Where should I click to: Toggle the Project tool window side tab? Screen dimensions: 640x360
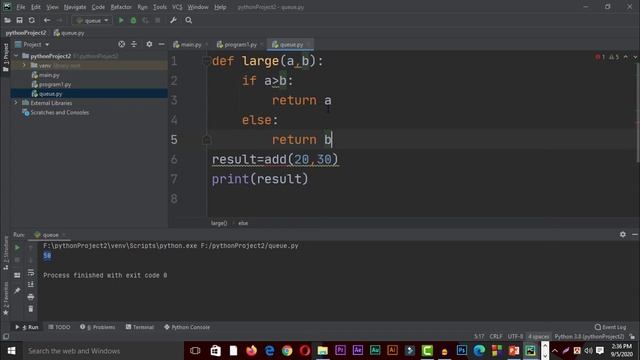(5, 58)
